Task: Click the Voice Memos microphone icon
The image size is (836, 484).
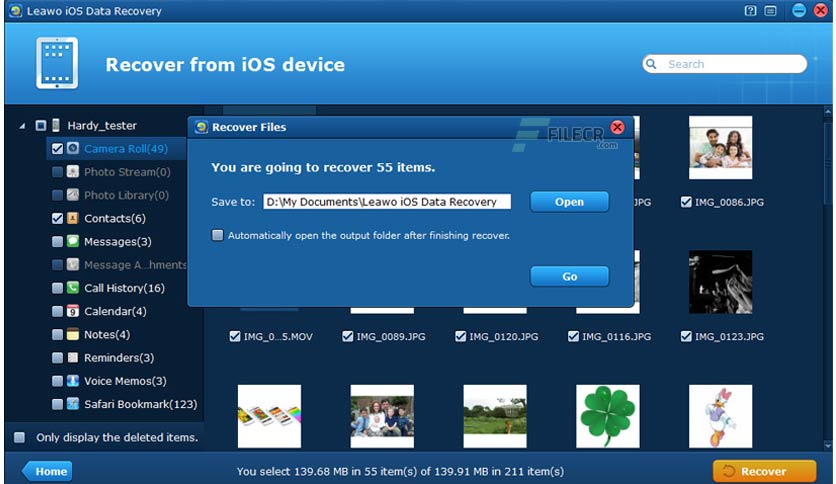Action: [x=73, y=381]
